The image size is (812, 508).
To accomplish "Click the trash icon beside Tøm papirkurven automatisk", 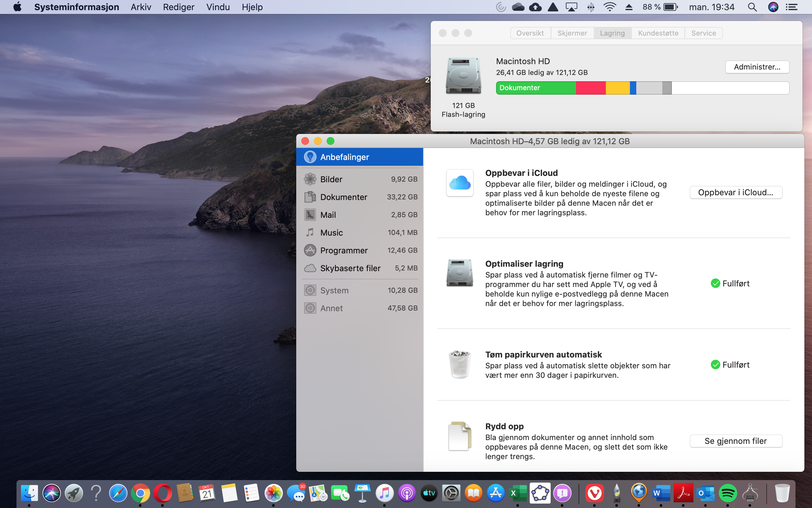I will coord(460,364).
